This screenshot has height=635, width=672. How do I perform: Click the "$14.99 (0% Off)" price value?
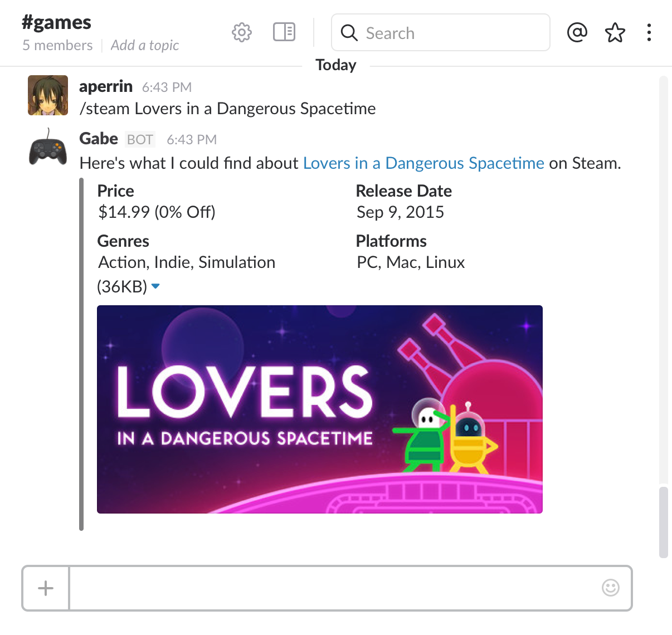point(157,212)
